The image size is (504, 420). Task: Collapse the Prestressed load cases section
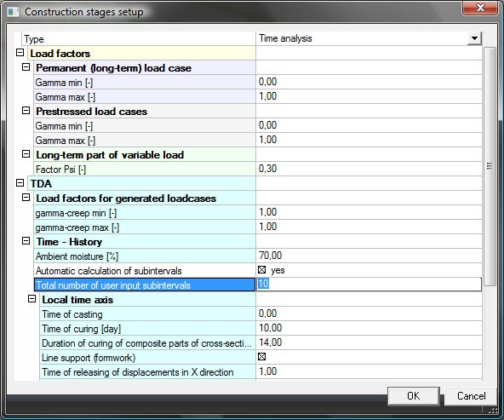point(26,111)
